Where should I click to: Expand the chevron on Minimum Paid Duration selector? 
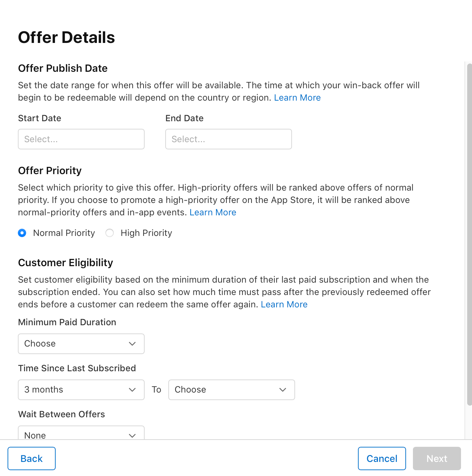(132, 343)
